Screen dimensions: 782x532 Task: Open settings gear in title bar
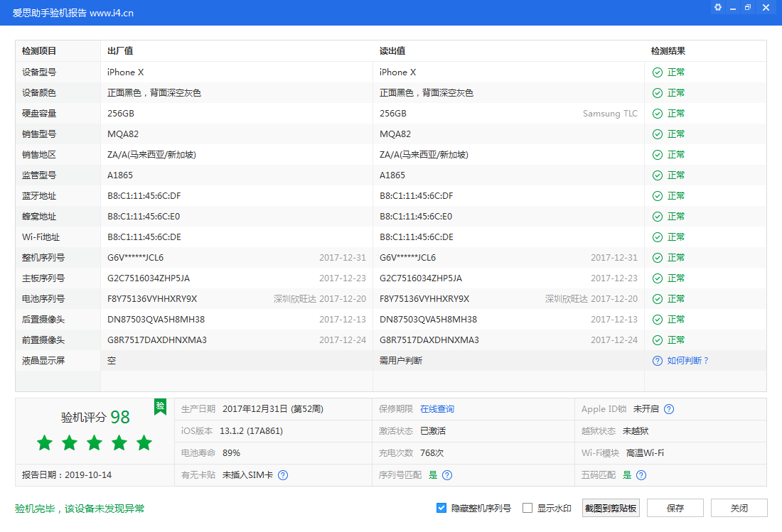click(x=718, y=8)
